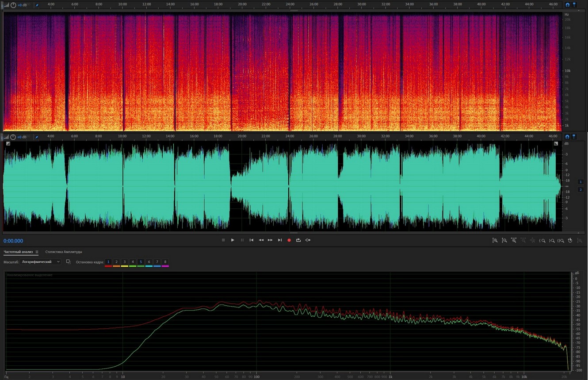Open the Масштаб Логарифмический dropdown

coord(41,262)
